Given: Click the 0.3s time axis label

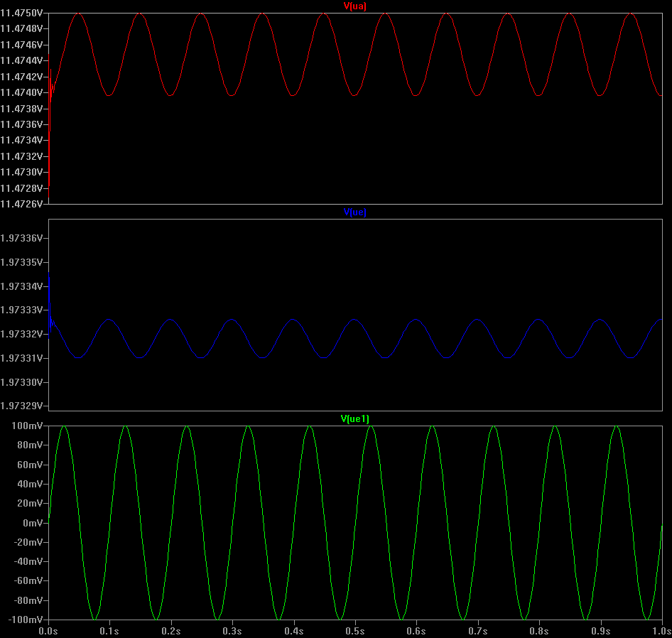Looking at the screenshot, I should 232,631.
